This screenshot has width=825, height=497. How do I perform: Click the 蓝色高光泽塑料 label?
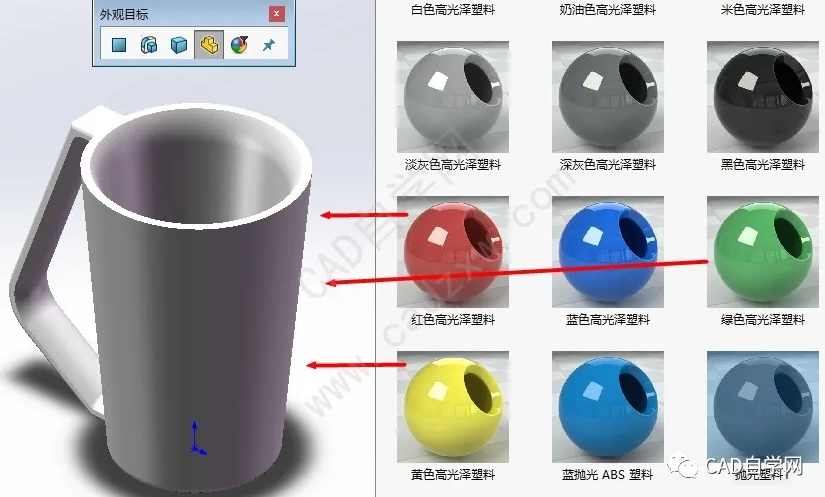608,319
